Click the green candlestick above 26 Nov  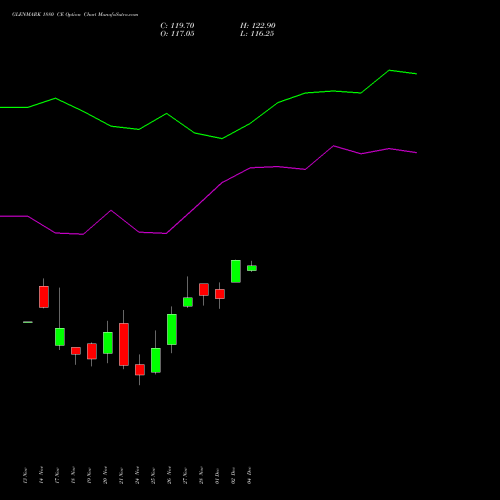(x=172, y=329)
